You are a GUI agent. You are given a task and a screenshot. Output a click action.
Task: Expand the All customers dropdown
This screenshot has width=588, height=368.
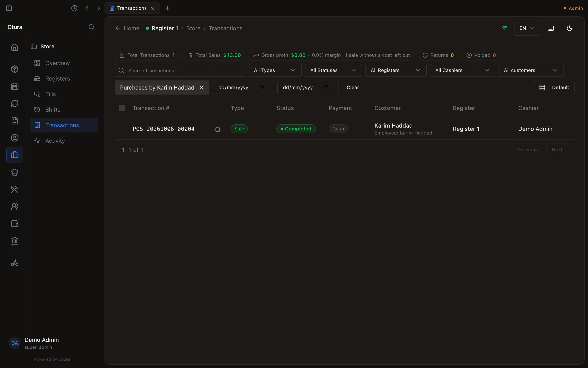(x=531, y=70)
